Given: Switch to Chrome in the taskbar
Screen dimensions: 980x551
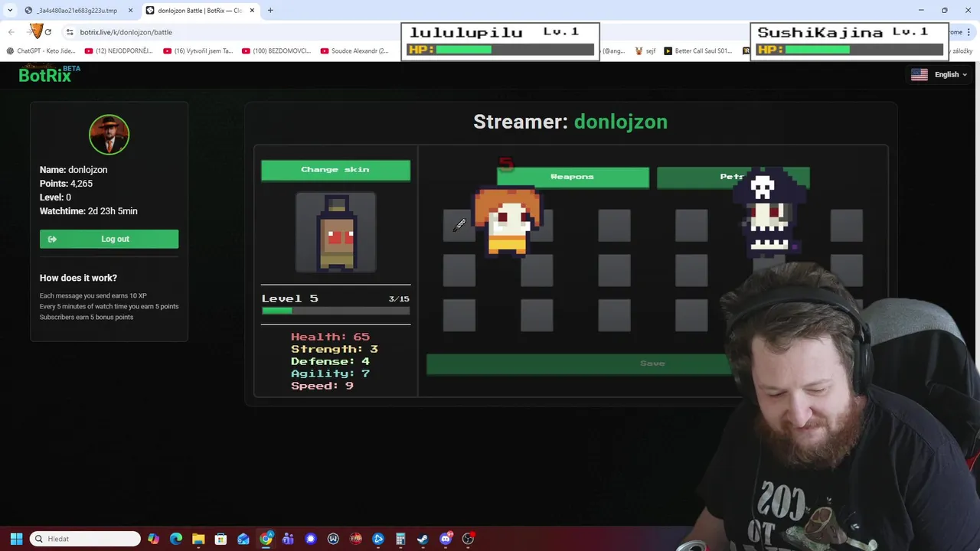Looking at the screenshot, I should [266, 539].
